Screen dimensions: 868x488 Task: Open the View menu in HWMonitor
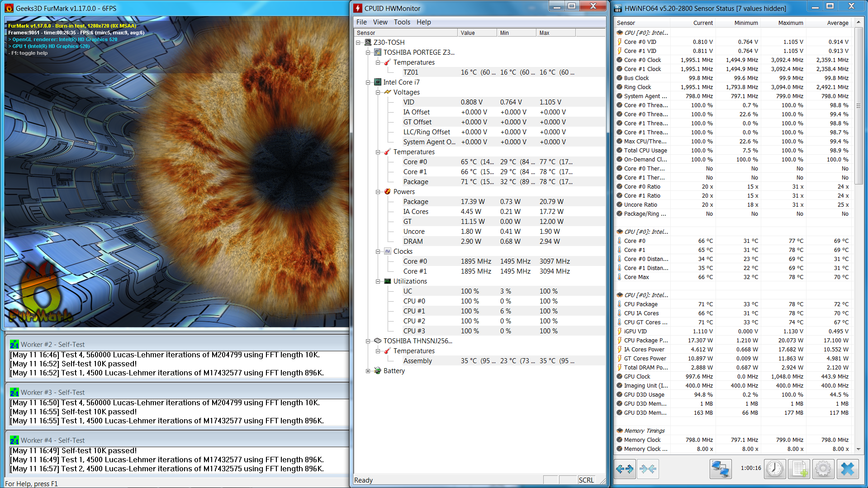coord(380,22)
